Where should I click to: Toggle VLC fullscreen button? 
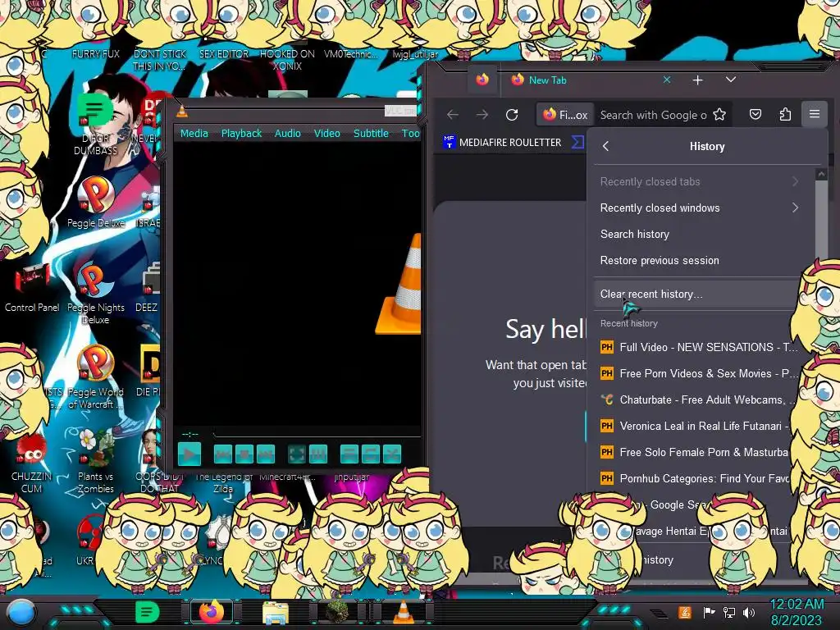click(297, 454)
